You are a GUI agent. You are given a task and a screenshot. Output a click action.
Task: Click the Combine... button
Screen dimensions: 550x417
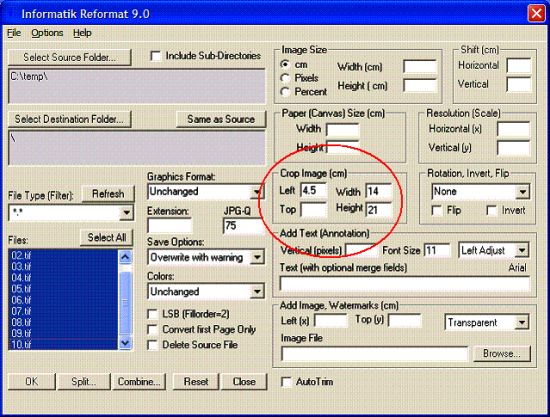click(x=139, y=382)
